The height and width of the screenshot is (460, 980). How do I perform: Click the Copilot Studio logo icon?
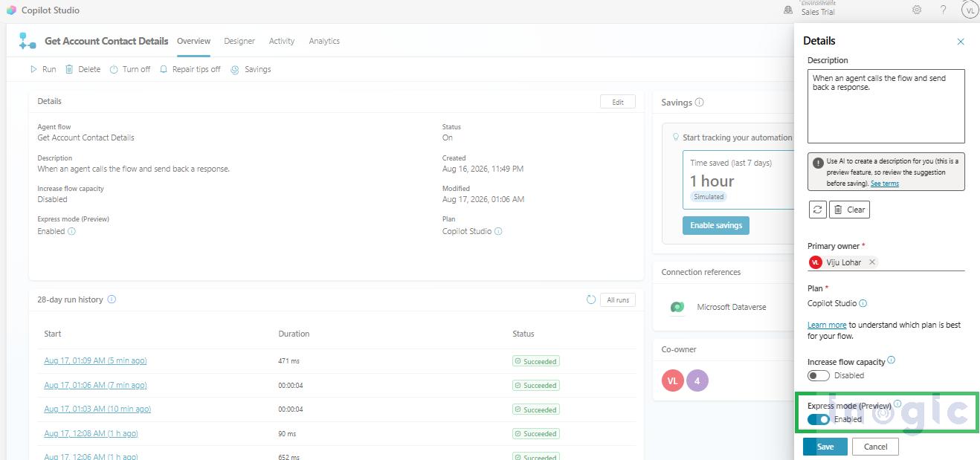point(11,10)
